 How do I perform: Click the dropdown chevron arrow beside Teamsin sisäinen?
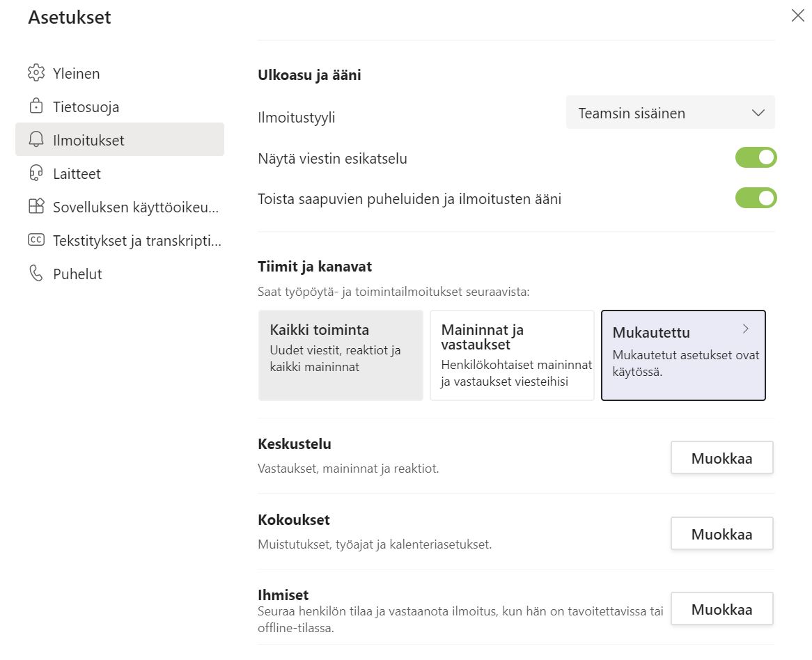(x=758, y=113)
